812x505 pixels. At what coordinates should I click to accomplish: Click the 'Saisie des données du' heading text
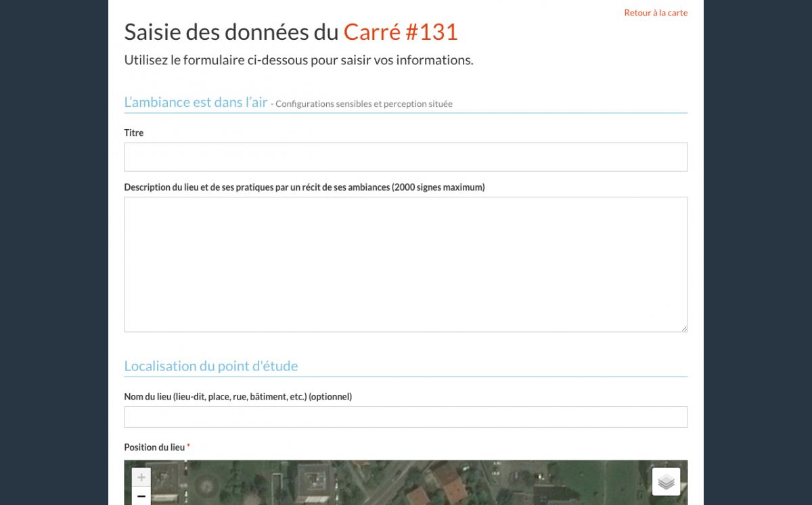coord(231,32)
